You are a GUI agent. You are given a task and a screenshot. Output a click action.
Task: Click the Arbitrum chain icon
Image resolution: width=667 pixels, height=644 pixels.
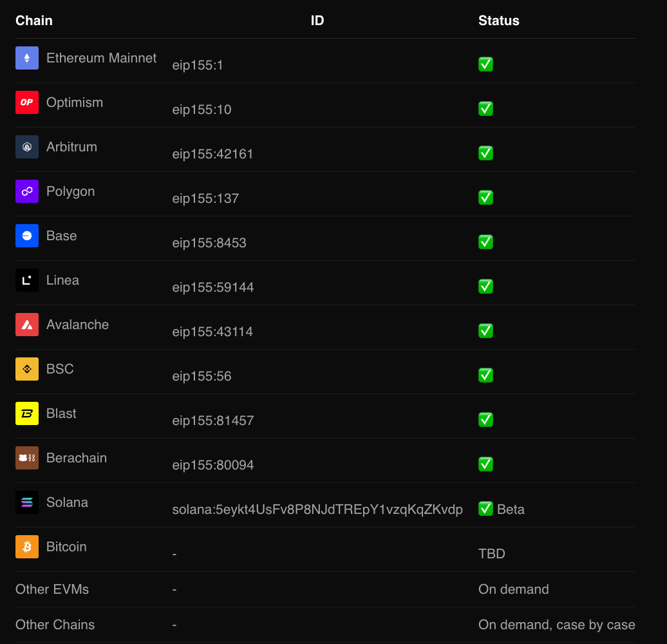[x=27, y=147]
